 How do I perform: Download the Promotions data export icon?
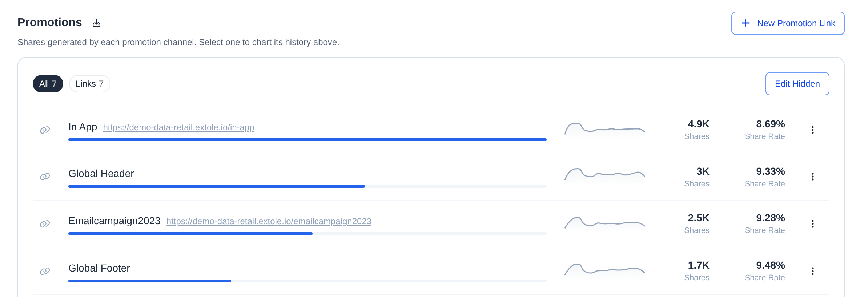(96, 23)
